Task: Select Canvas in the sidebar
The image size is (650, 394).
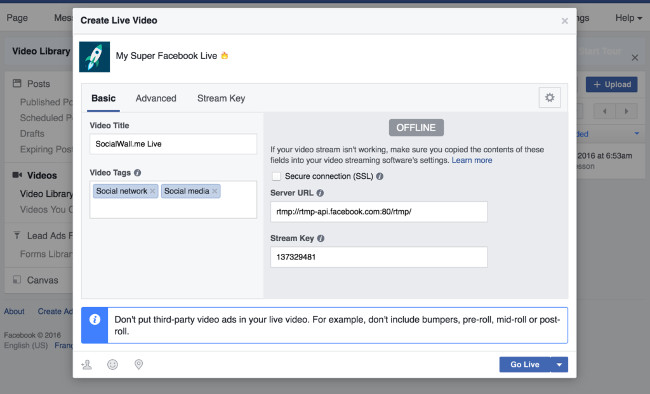Action: (x=42, y=280)
